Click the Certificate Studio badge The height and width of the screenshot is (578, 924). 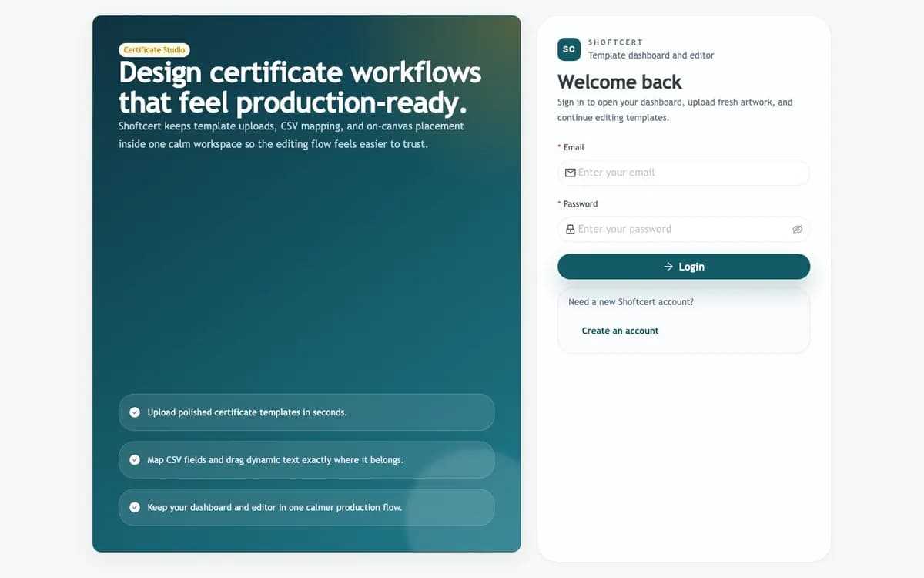[x=154, y=50]
